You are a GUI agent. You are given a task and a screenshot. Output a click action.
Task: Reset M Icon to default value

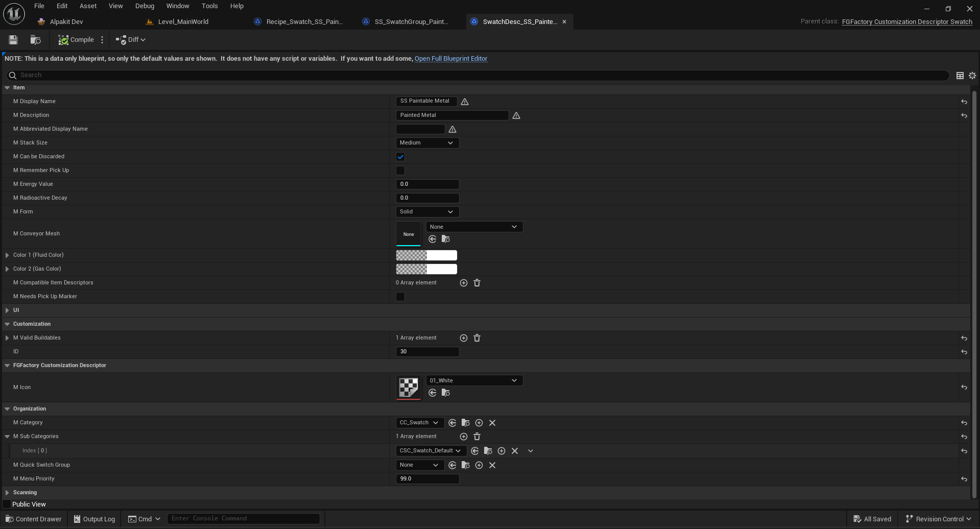tap(964, 388)
